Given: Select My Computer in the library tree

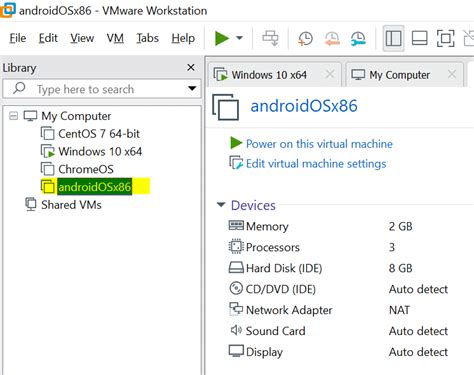Looking at the screenshot, I should (76, 116).
